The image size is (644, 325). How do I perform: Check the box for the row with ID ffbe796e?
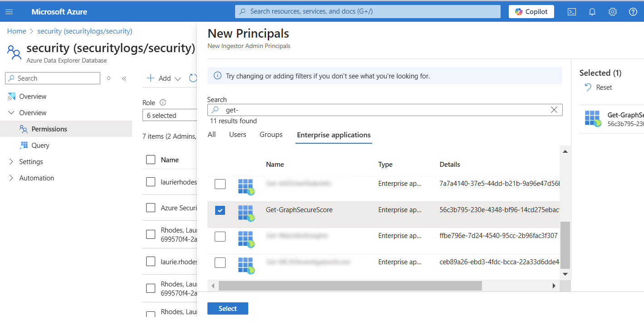click(220, 236)
